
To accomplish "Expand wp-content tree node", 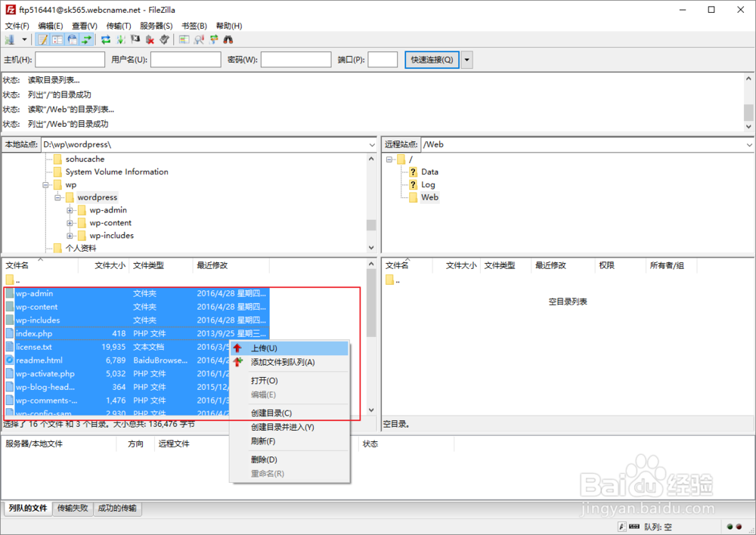I will pos(70,223).
